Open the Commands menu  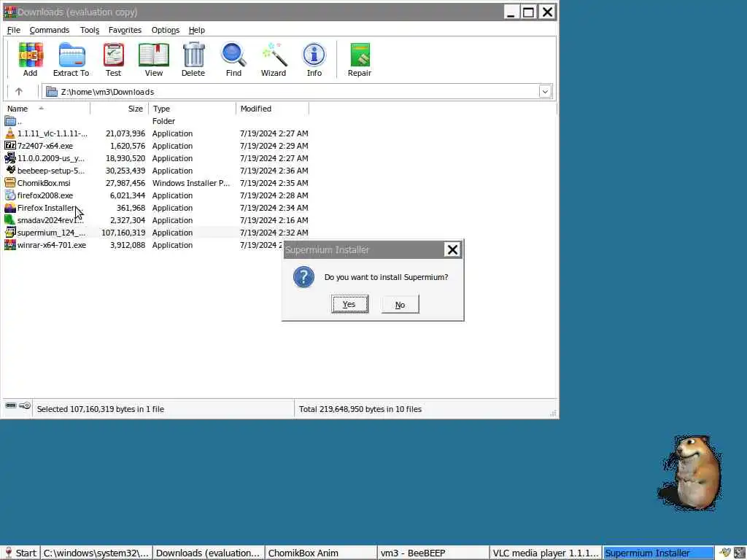point(49,30)
